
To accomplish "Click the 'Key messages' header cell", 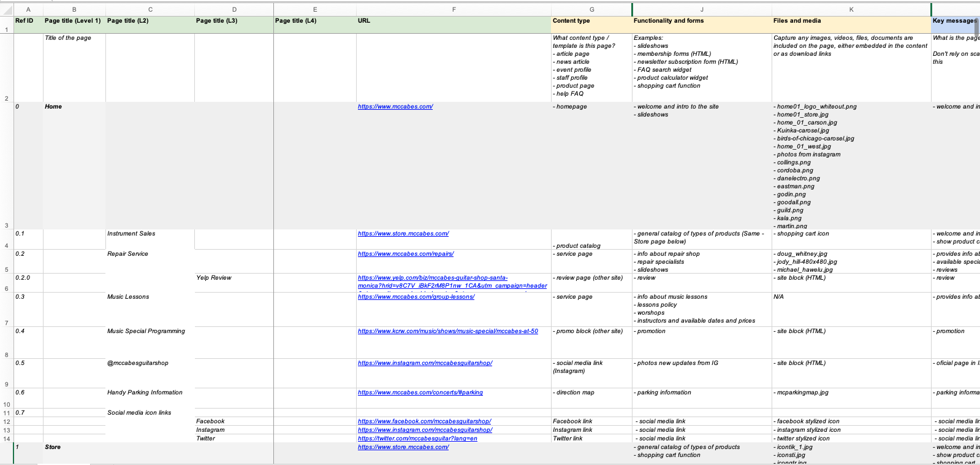I will click(x=955, y=25).
